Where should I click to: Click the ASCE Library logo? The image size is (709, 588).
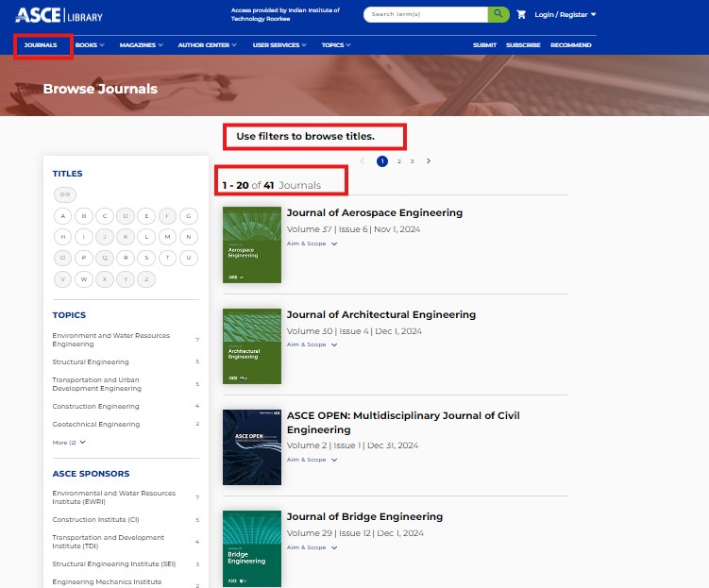click(59, 15)
